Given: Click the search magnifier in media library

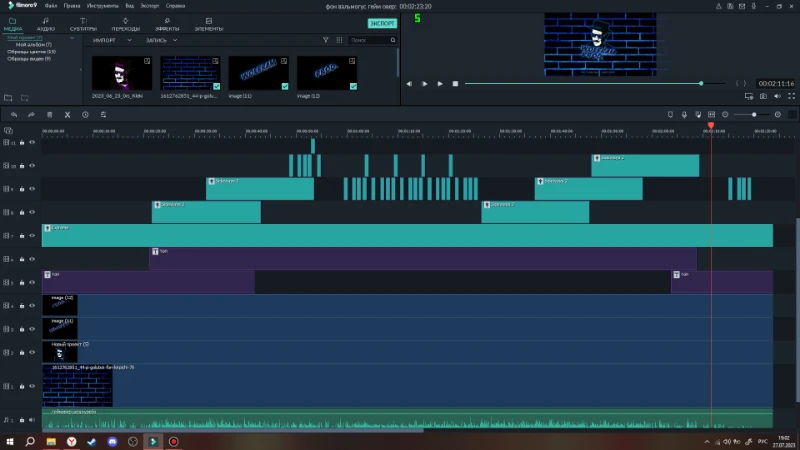Looking at the screenshot, I should (x=393, y=40).
